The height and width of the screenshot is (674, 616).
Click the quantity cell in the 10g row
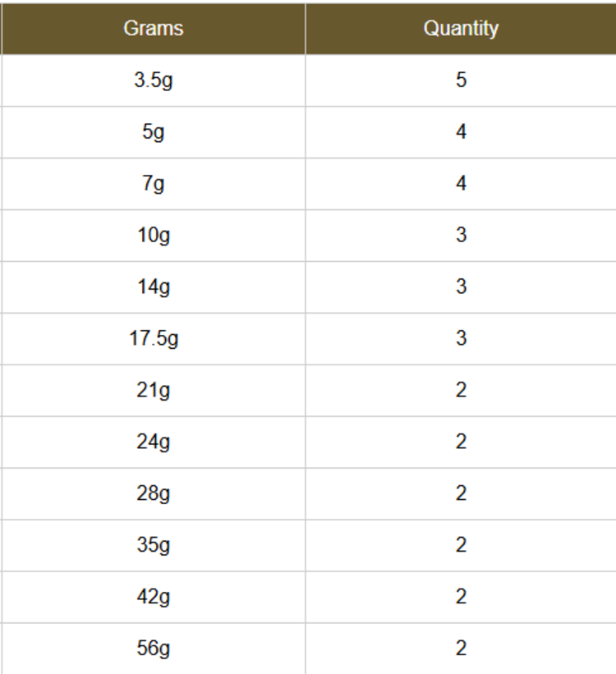tap(461, 236)
